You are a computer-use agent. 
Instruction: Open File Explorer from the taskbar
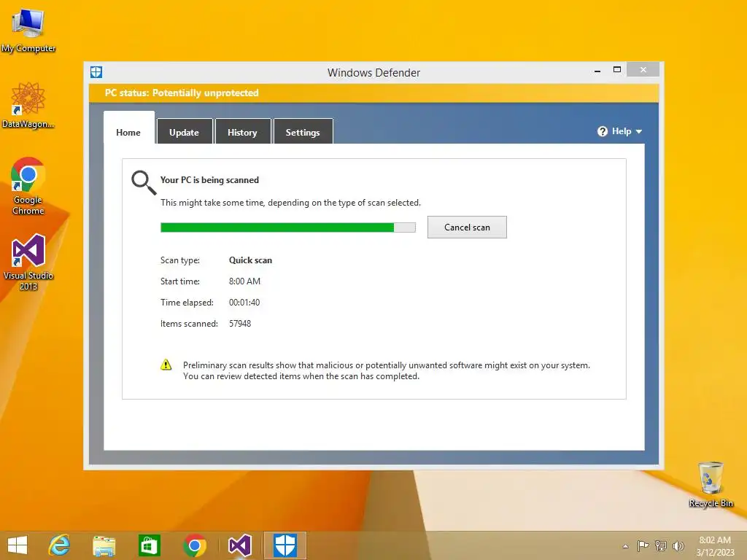(104, 545)
